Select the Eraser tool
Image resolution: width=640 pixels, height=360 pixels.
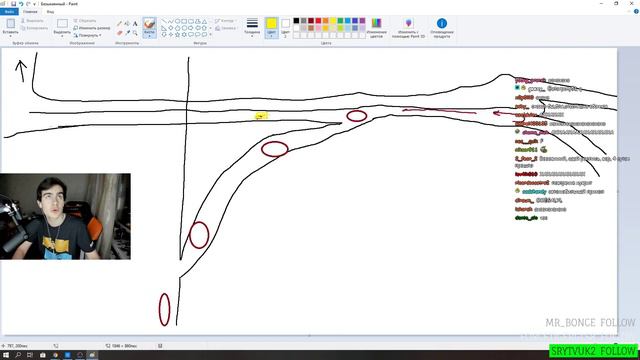[x=120, y=32]
